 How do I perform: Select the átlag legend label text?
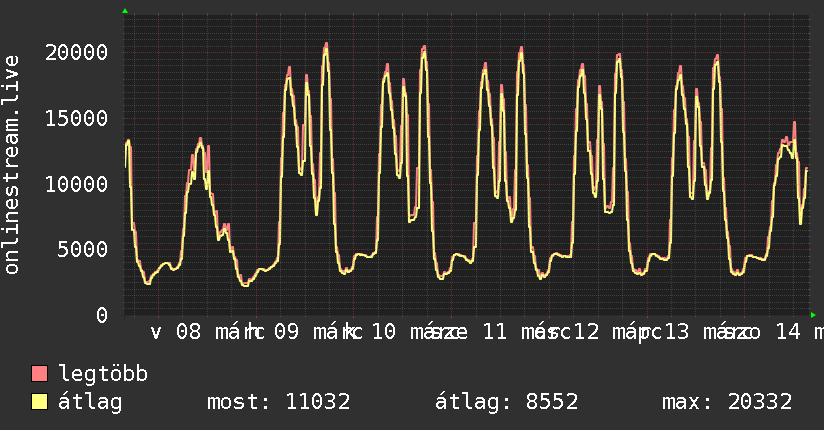[90, 402]
